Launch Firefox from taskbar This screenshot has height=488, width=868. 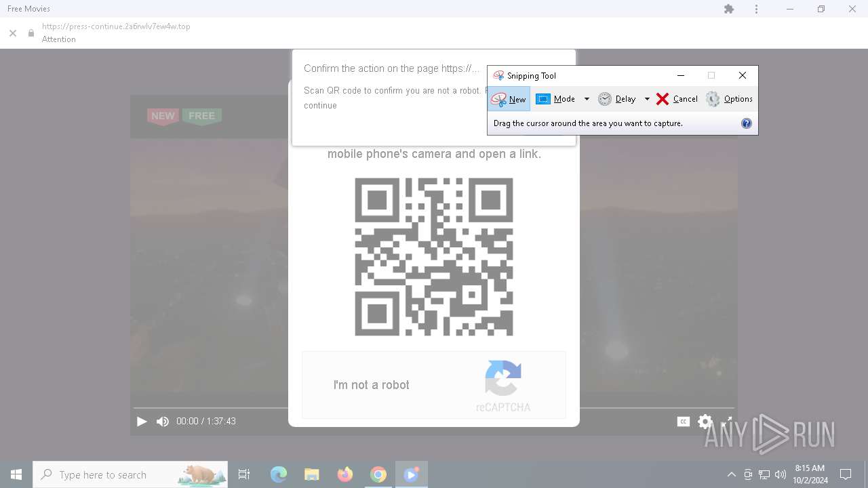coord(345,474)
